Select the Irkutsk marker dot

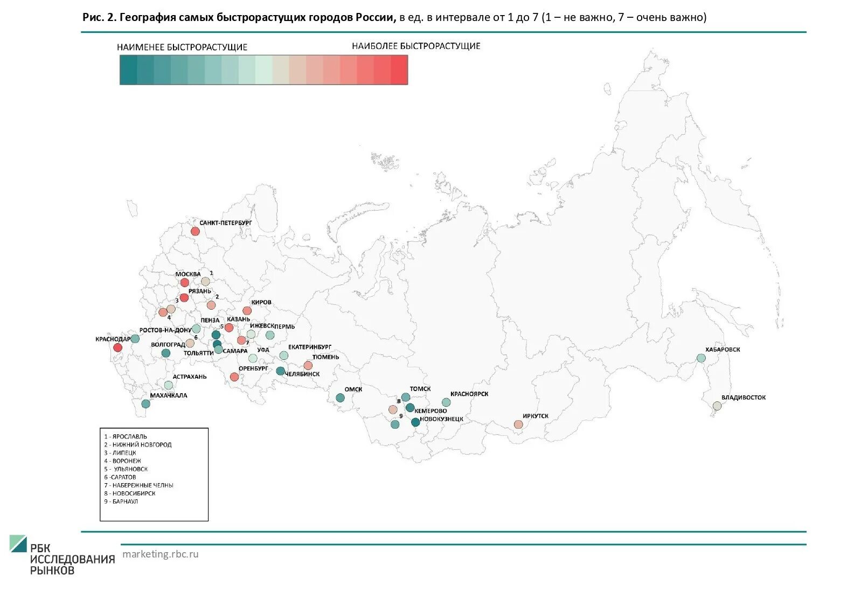click(518, 424)
